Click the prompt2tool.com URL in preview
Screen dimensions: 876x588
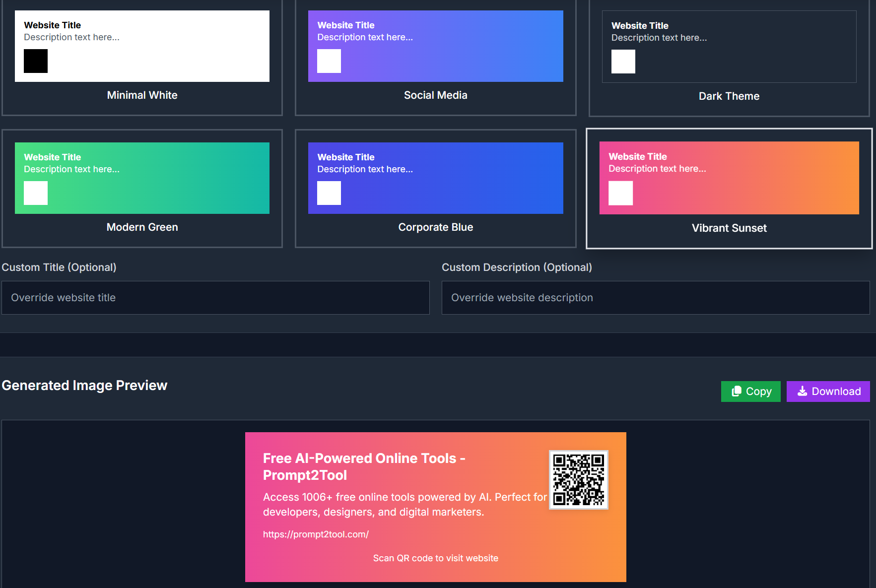coord(316,534)
